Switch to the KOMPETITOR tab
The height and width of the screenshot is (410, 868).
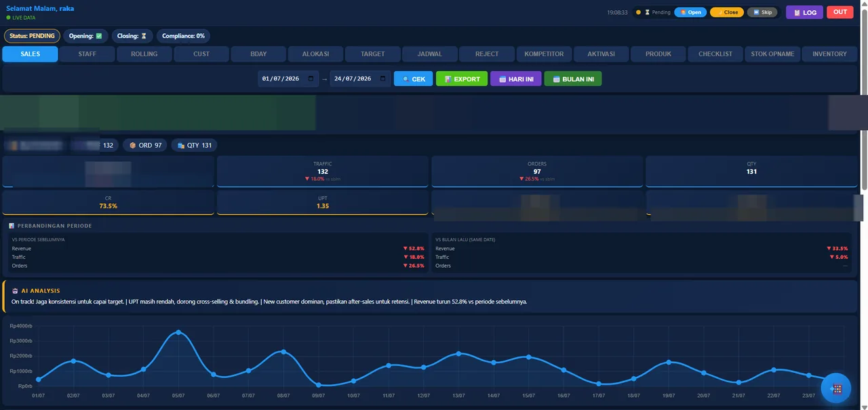[544, 54]
